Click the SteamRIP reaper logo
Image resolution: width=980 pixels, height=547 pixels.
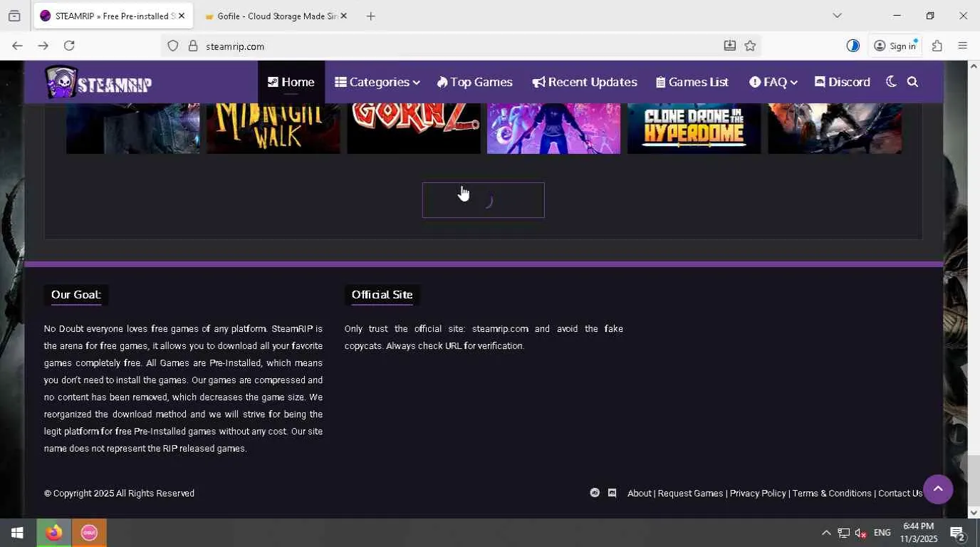(x=98, y=83)
